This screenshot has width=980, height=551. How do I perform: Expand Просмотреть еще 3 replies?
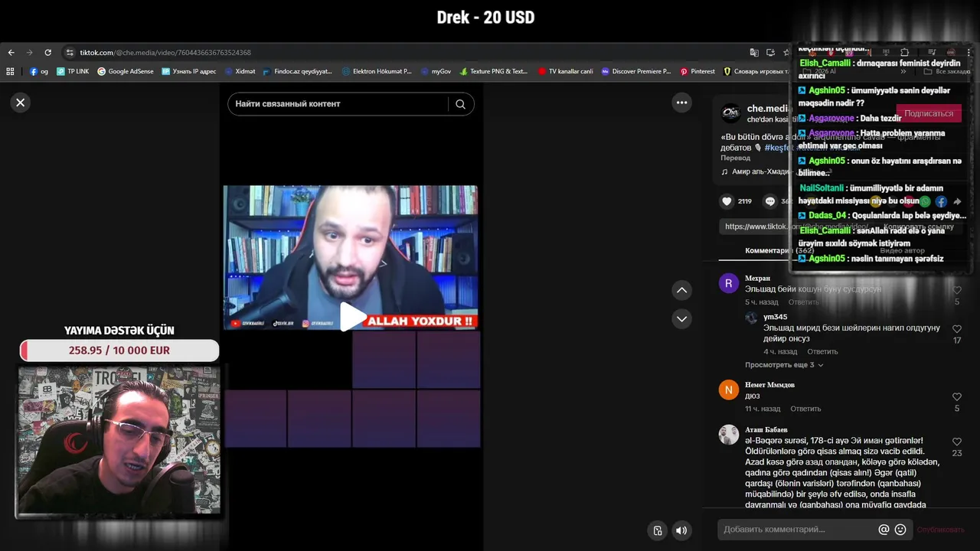[x=784, y=365]
